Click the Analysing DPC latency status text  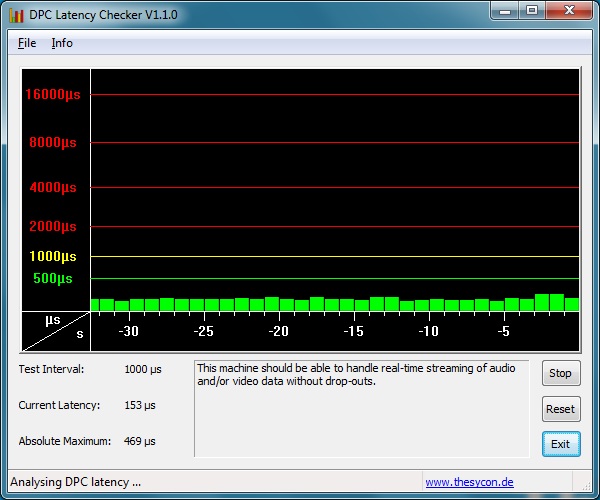coord(75,482)
